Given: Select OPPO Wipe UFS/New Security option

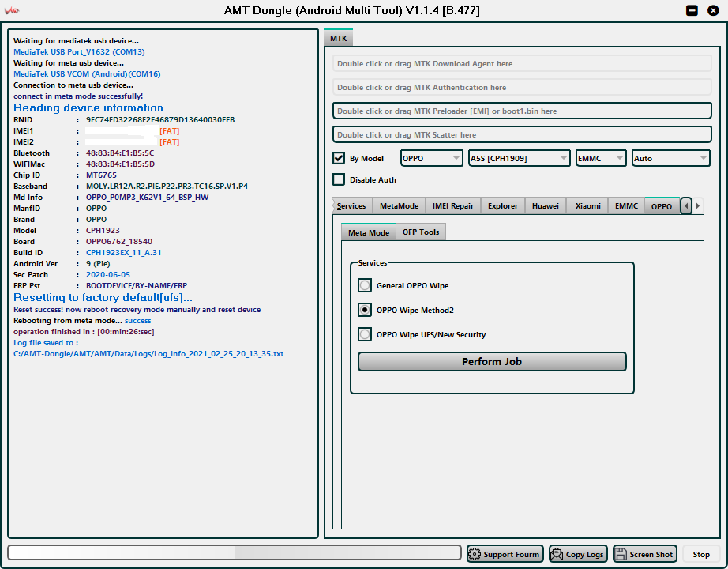Looking at the screenshot, I should 365,334.
